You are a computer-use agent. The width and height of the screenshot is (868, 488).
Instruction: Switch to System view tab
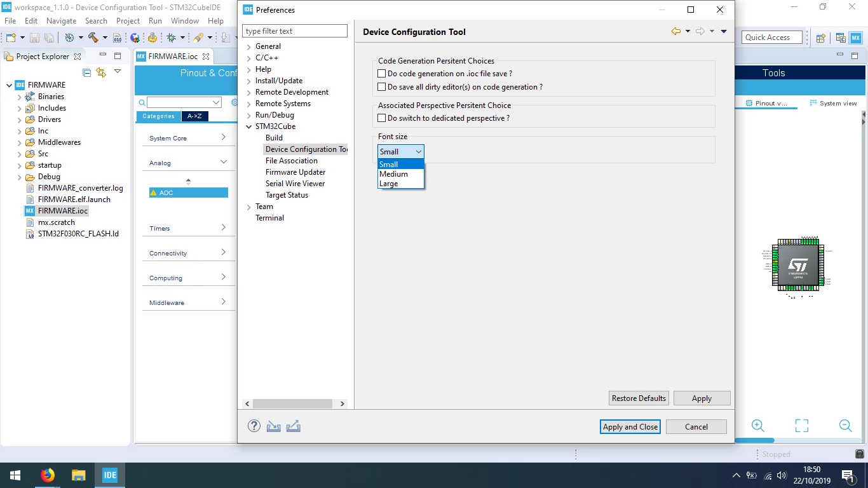(833, 104)
